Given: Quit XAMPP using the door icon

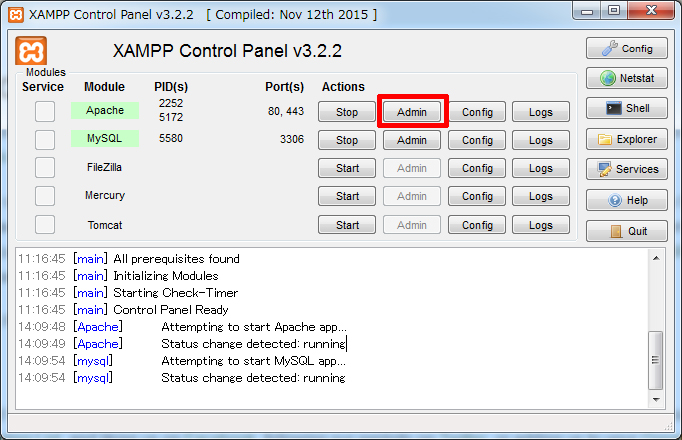Looking at the screenshot, I should (626, 231).
